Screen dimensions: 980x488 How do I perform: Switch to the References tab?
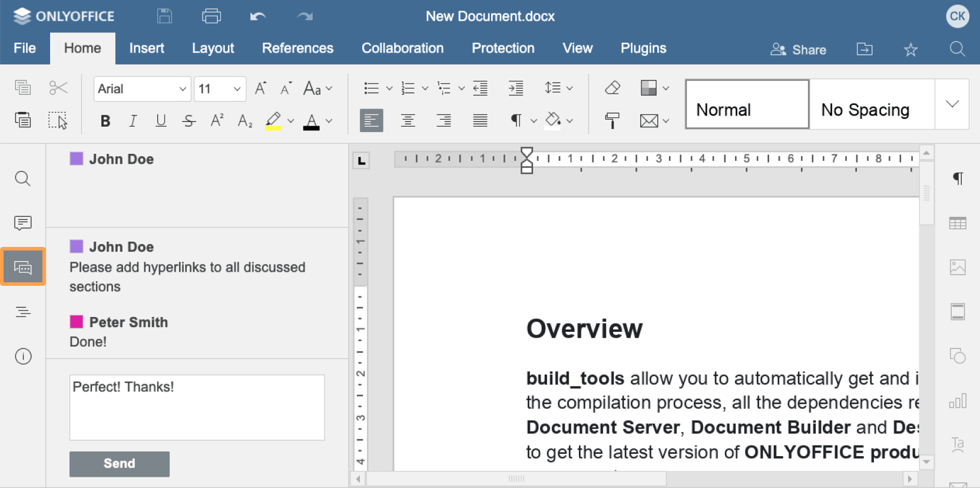pos(297,48)
